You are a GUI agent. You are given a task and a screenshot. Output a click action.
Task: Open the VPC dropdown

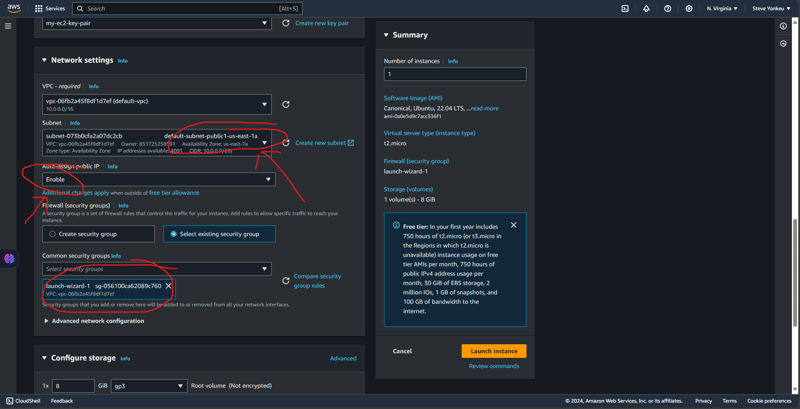(x=157, y=104)
